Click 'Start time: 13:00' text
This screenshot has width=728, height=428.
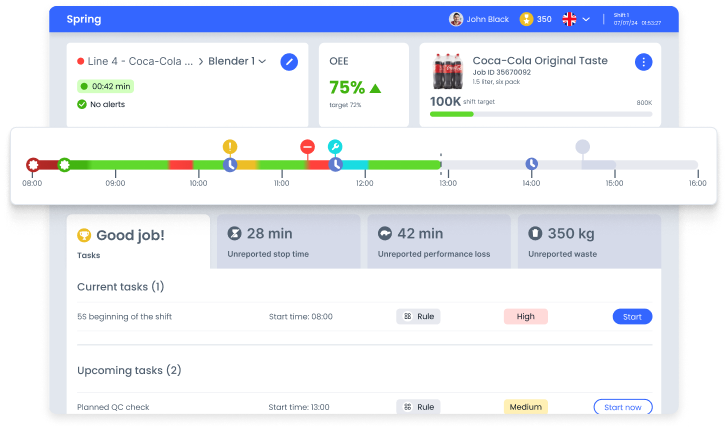[299, 407]
